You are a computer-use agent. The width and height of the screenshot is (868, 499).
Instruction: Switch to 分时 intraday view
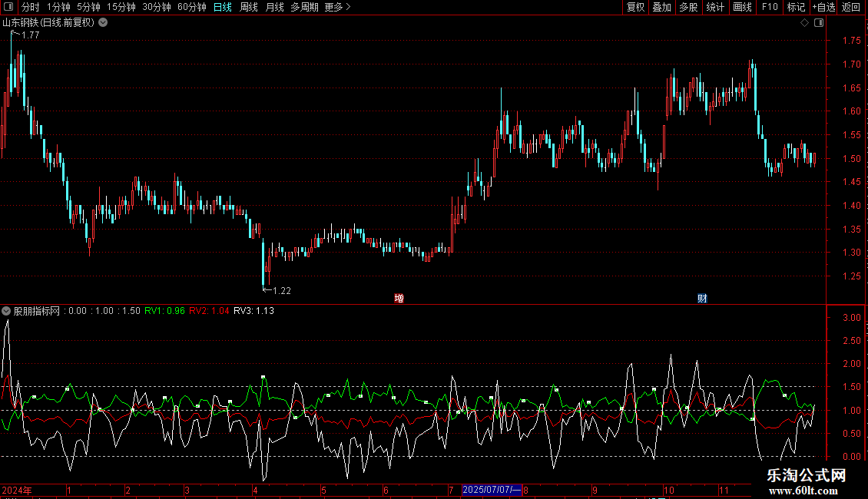(31, 7)
